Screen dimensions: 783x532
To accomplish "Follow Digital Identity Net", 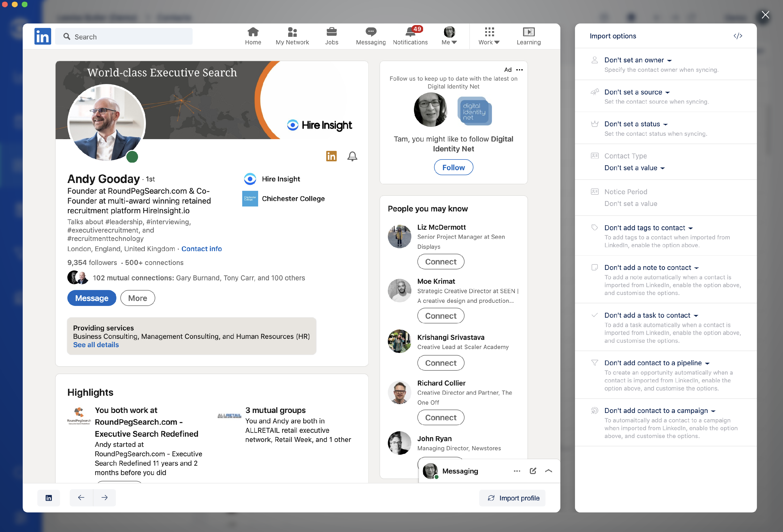I will [x=453, y=167].
